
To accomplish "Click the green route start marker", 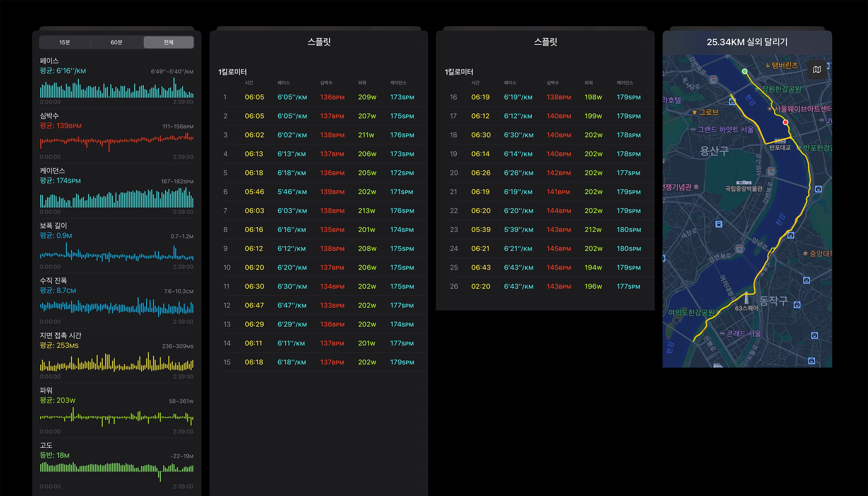I will tap(745, 71).
